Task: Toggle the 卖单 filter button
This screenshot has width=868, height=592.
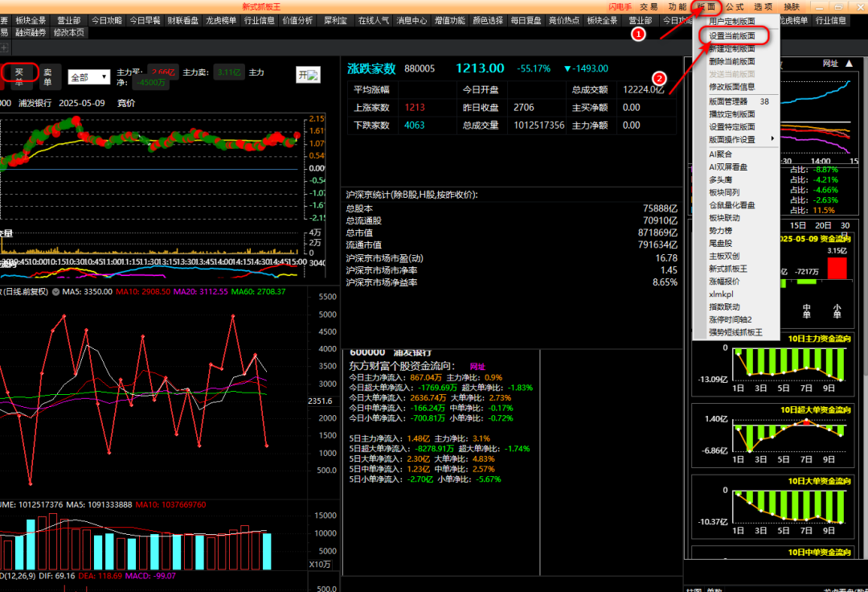Action: pyautogui.click(x=48, y=76)
